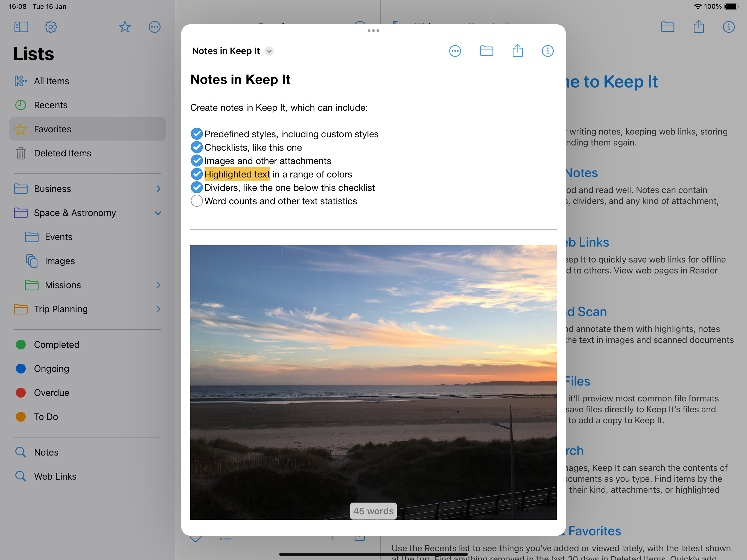Open sidebar more options ellipsis

[155, 27]
